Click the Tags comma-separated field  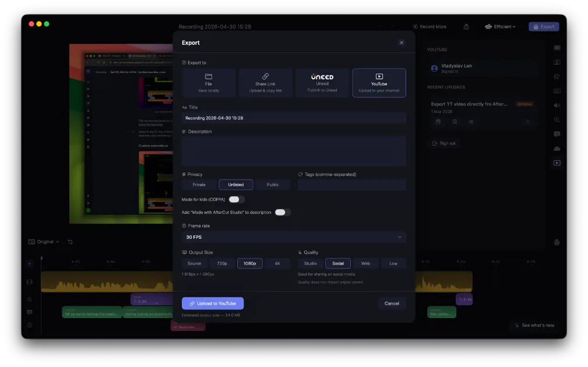tap(352, 185)
